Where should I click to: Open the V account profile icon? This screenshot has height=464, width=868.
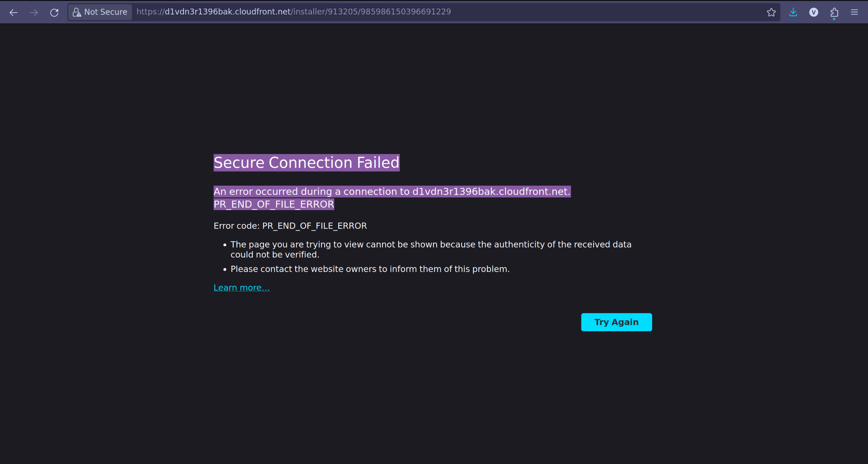814,12
